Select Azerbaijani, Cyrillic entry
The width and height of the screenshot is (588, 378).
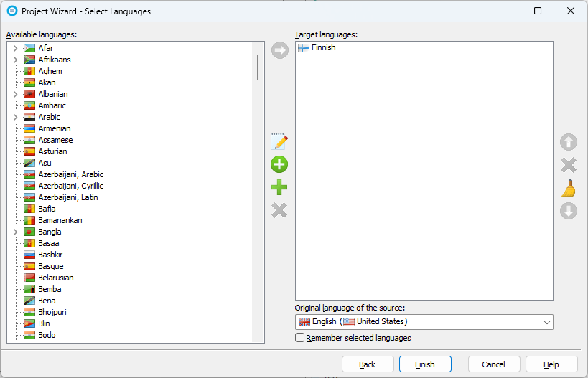click(x=70, y=186)
